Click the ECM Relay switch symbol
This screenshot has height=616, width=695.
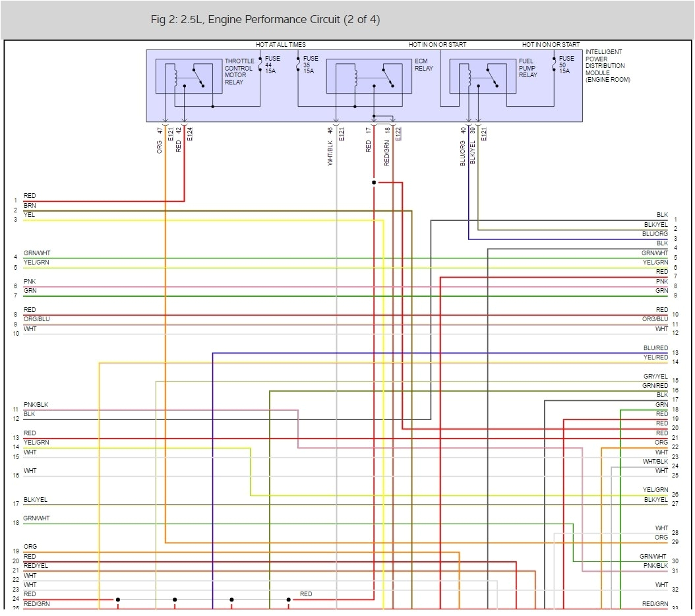(x=384, y=77)
